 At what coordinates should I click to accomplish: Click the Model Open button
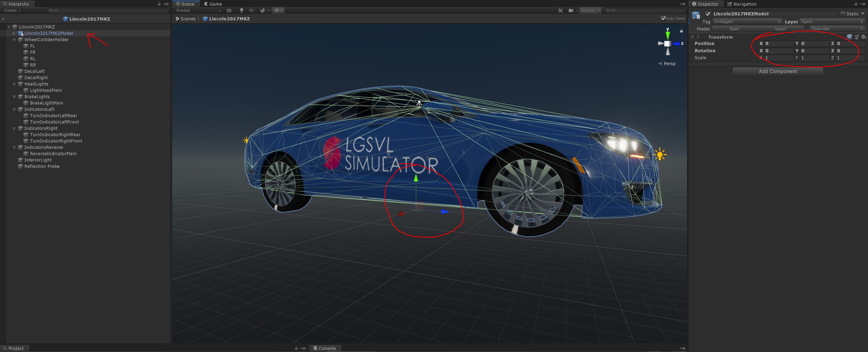click(x=734, y=29)
